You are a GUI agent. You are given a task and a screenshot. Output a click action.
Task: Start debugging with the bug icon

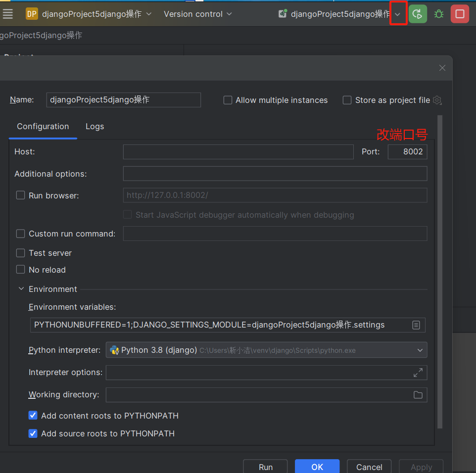pos(439,14)
